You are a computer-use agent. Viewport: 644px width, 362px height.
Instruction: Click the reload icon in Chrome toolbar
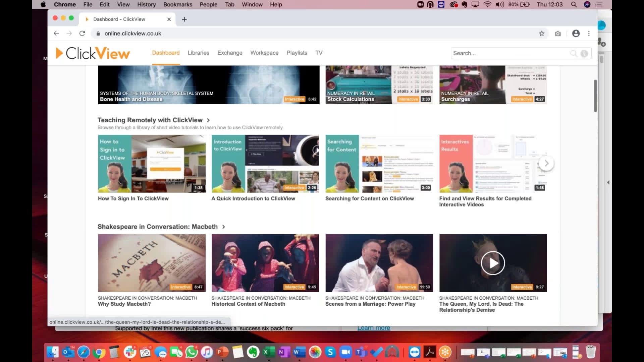[82, 33]
